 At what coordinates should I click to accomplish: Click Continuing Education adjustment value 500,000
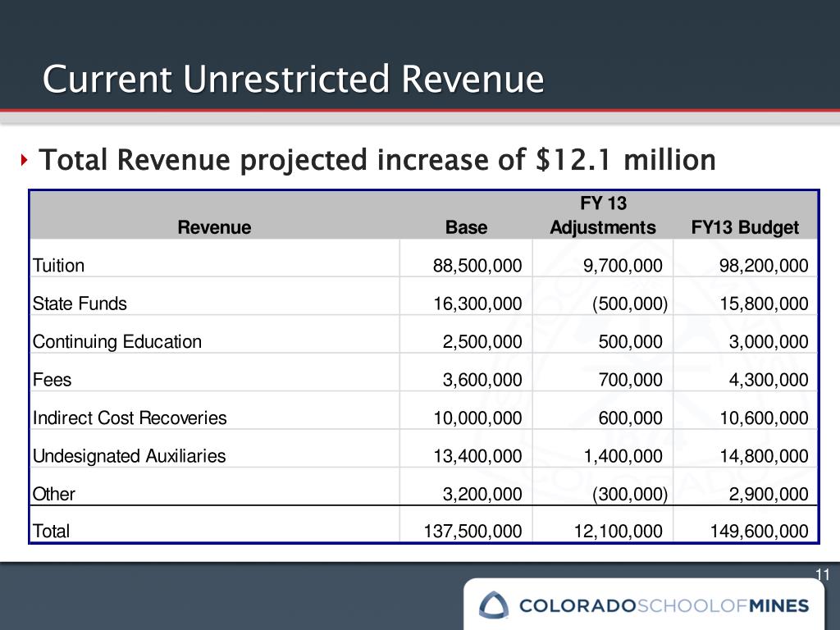[631, 342]
